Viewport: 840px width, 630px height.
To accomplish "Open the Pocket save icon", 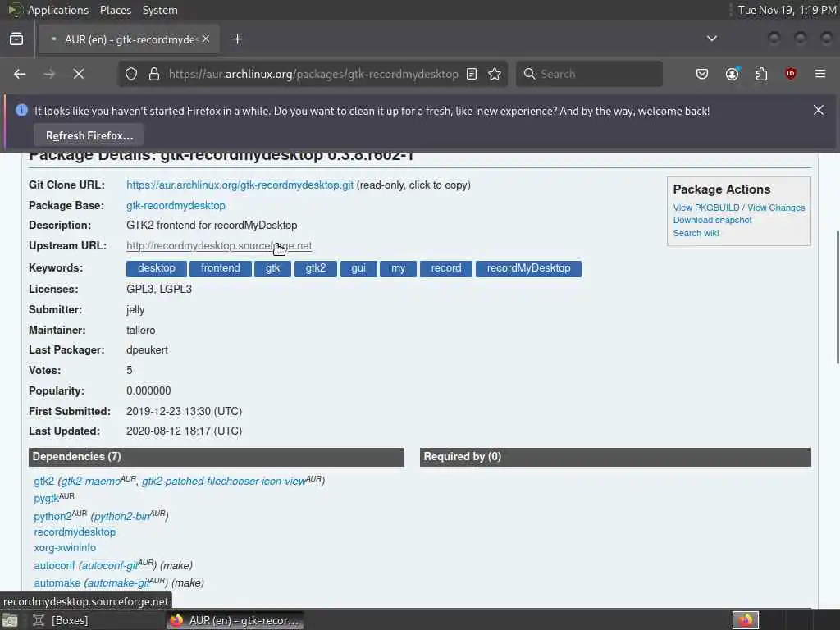I will 702,74.
